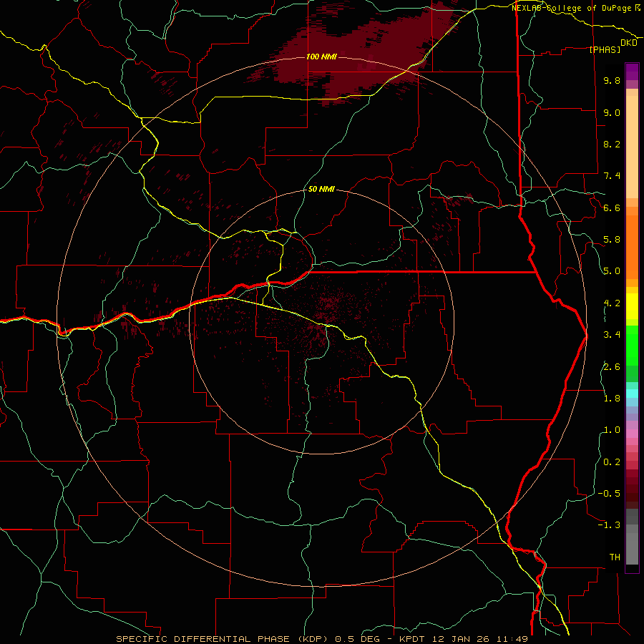Screen dimensions: 644x644
Task: Click the orange color band in legend
Action: tap(632, 248)
